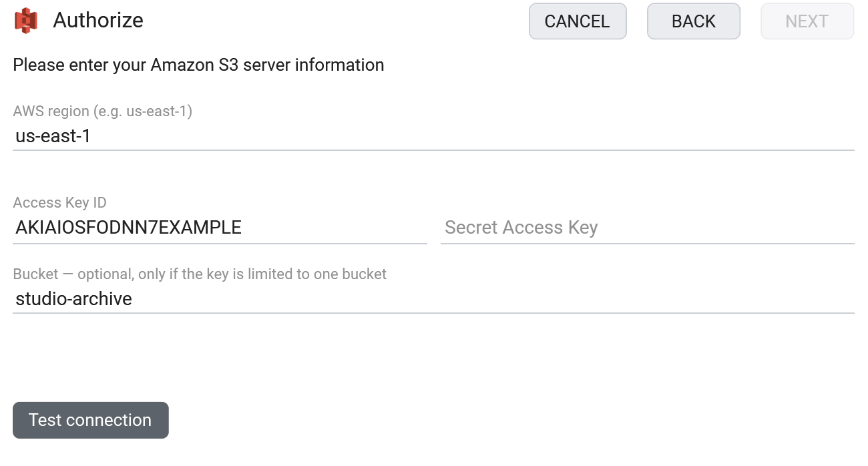Click the "Access Key ID" label
Viewport: 868px width, 466px height.
pos(59,203)
